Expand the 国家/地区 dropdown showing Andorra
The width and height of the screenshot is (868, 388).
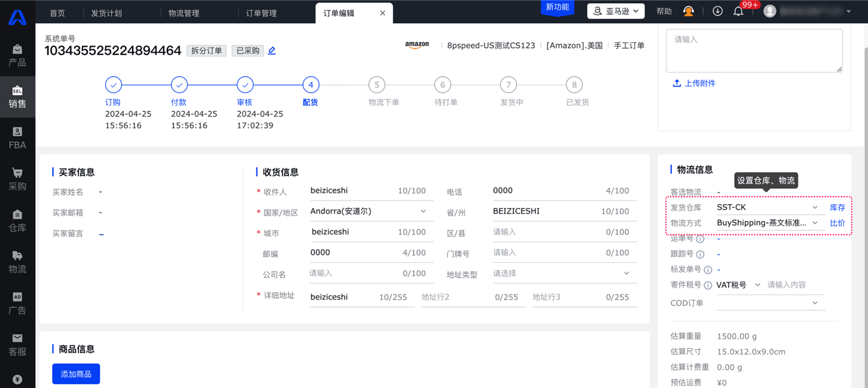pos(369,211)
